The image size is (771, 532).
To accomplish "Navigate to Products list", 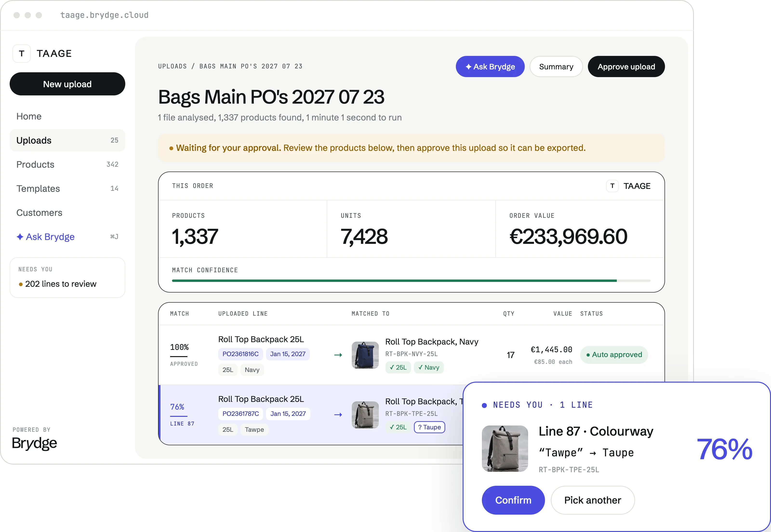I will (x=67, y=164).
